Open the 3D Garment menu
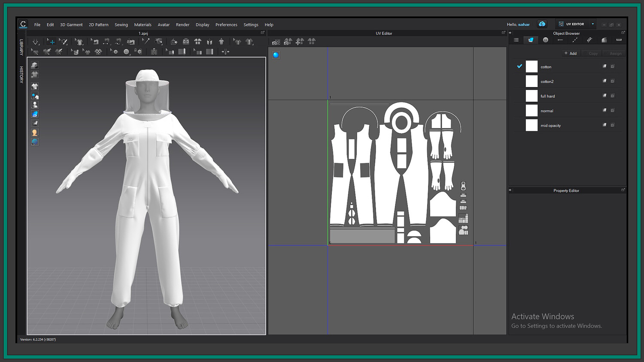 tap(71, 25)
